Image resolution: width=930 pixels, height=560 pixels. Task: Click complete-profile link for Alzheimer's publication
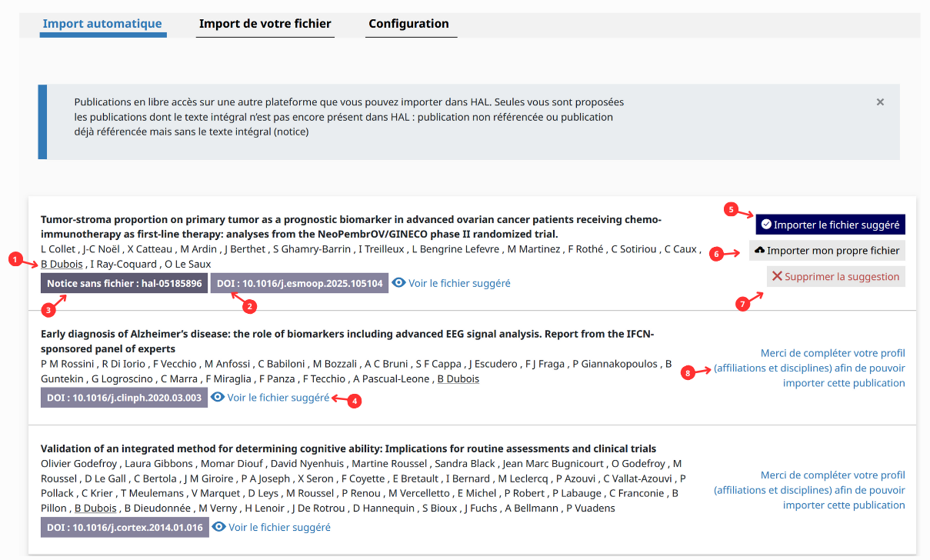click(808, 368)
